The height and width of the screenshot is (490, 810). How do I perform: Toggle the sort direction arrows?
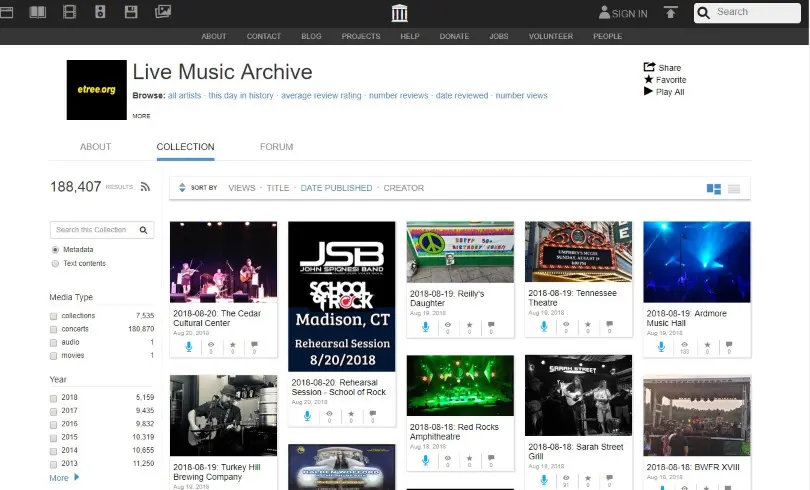(182, 187)
